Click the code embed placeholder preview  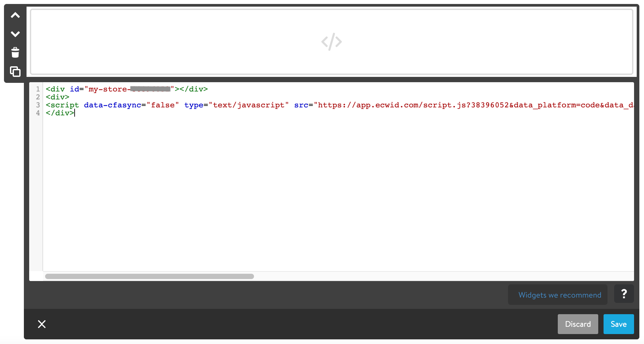331,42
